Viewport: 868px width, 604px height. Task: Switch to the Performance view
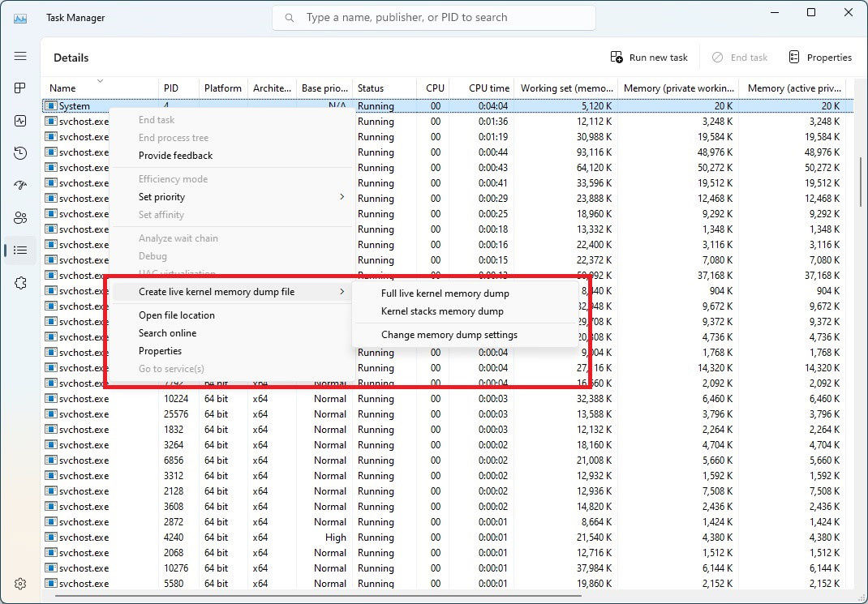(20, 120)
